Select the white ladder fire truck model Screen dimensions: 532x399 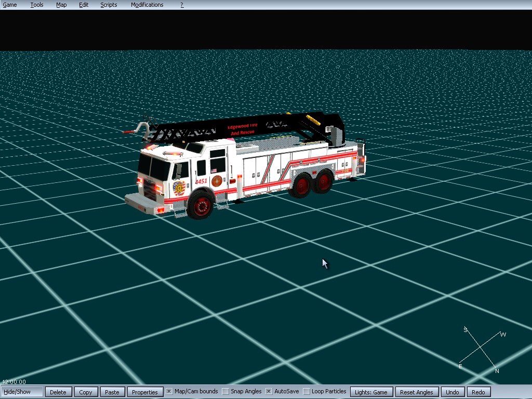pyautogui.click(x=244, y=165)
